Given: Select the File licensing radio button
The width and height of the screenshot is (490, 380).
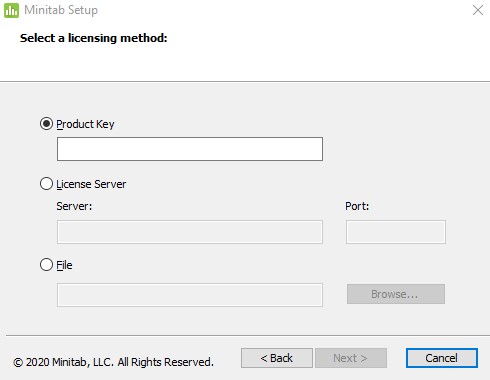Looking at the screenshot, I should (46, 265).
